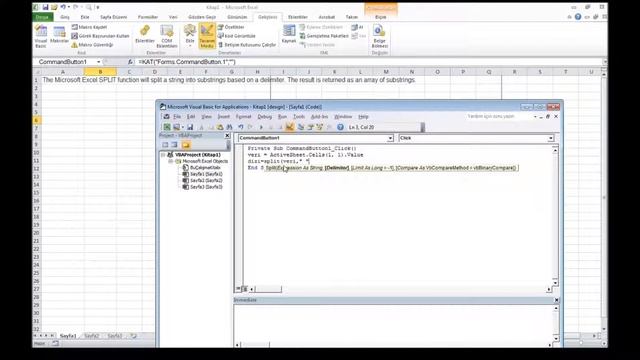Open the Procedure dropdown showing Click
Image resolution: width=640 pixels, height=360 pixels.
[551, 138]
